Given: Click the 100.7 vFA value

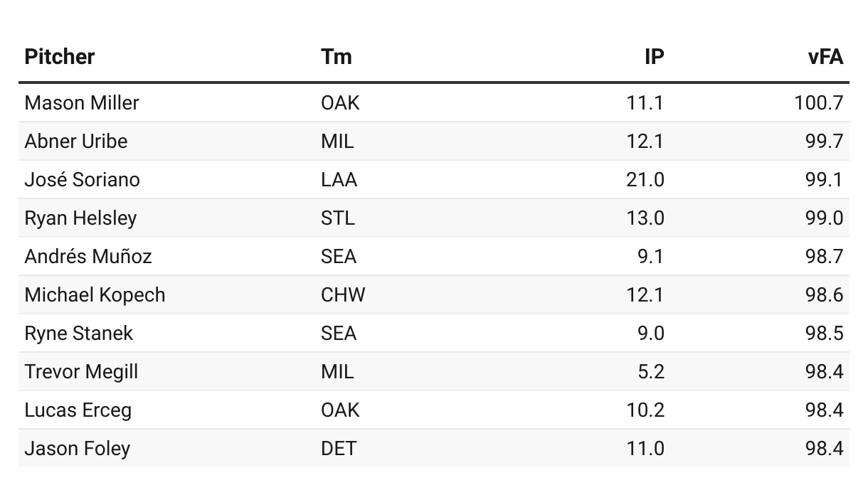Looking at the screenshot, I should [x=818, y=103].
